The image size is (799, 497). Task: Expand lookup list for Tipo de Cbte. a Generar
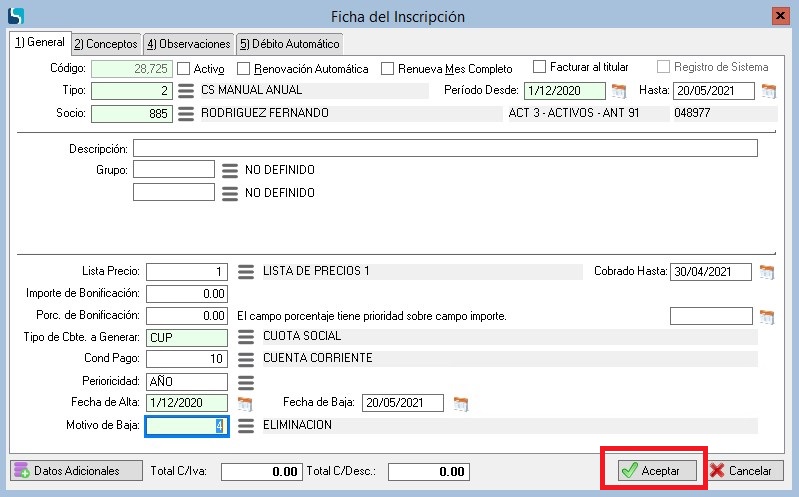[246, 337]
